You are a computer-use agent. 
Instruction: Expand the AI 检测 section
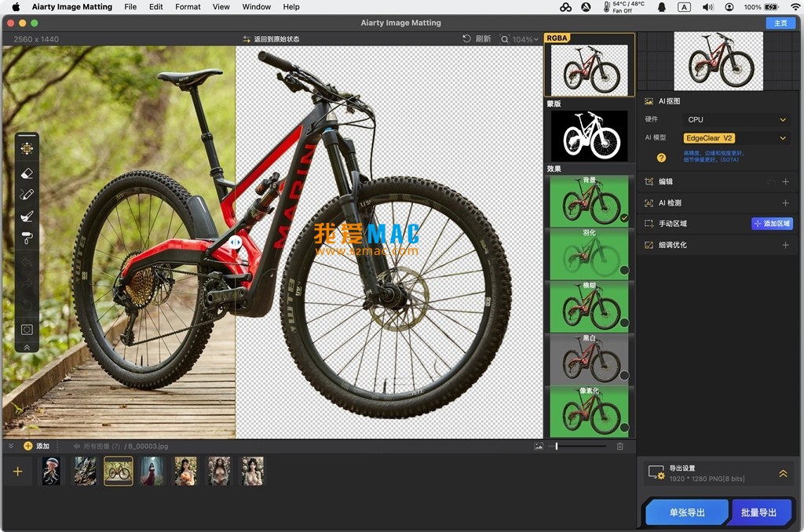(785, 203)
